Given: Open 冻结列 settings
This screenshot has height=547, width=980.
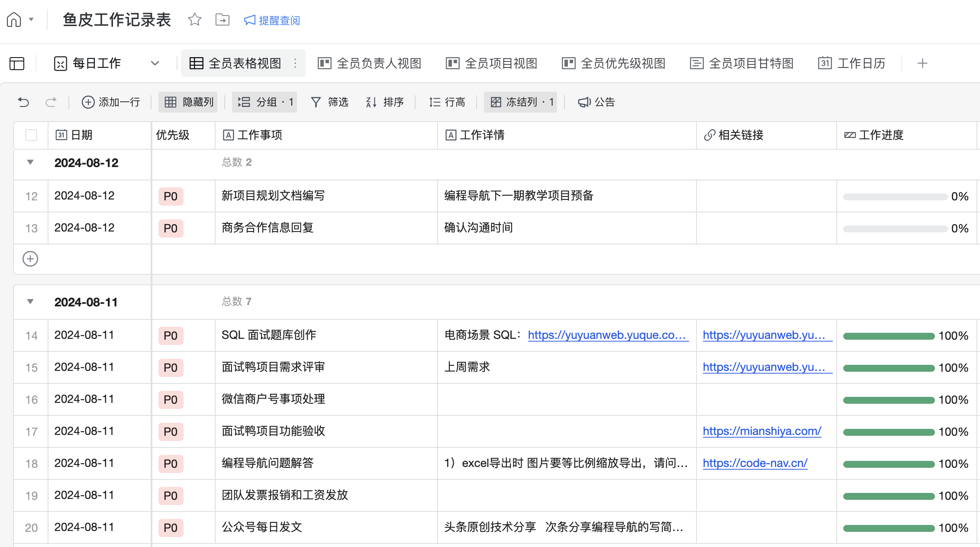Looking at the screenshot, I should tap(521, 102).
